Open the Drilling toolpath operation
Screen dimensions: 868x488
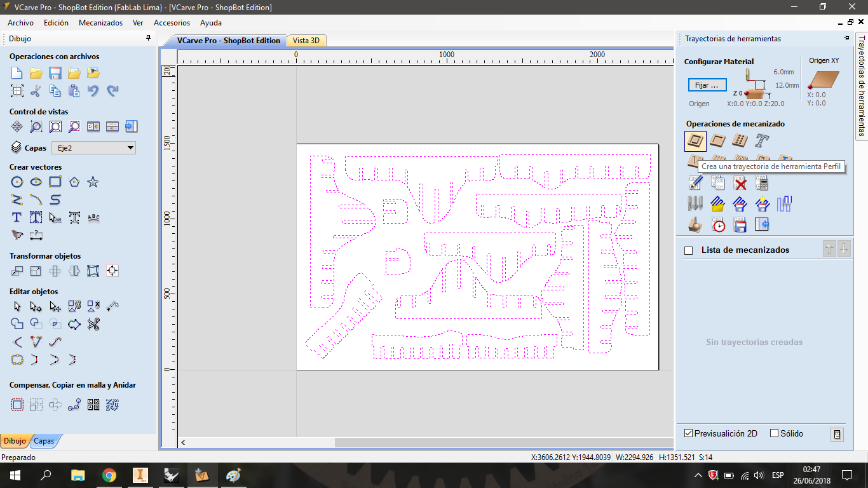(740, 140)
